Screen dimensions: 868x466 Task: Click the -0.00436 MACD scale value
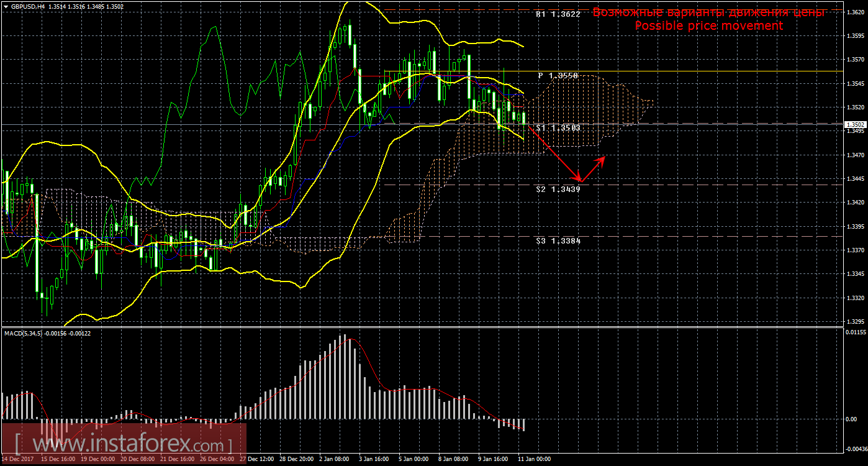pyautogui.click(x=855, y=447)
